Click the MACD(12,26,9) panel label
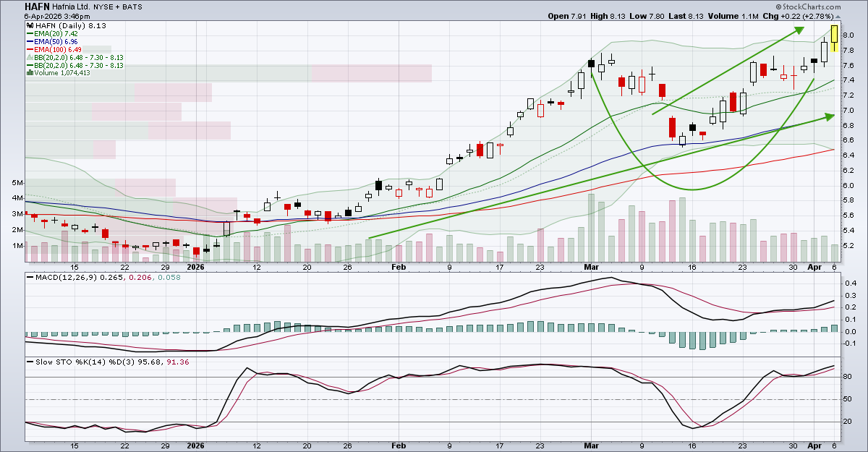868x452 pixels. click(x=66, y=277)
